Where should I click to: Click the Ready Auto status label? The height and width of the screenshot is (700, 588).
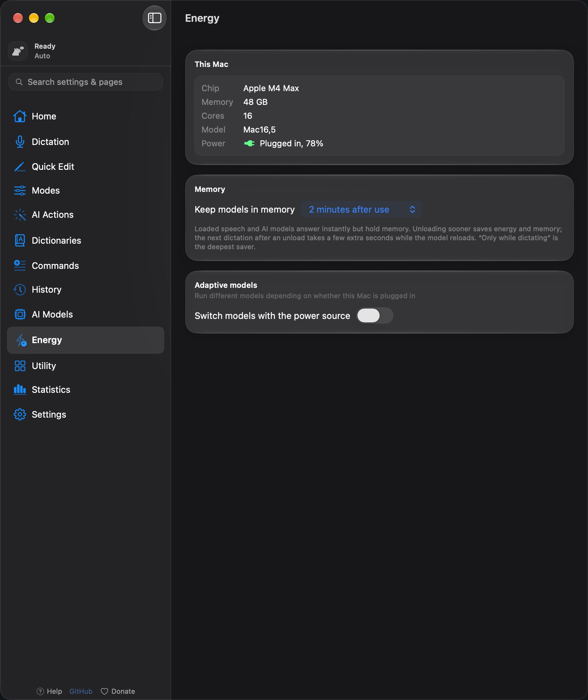pos(45,51)
